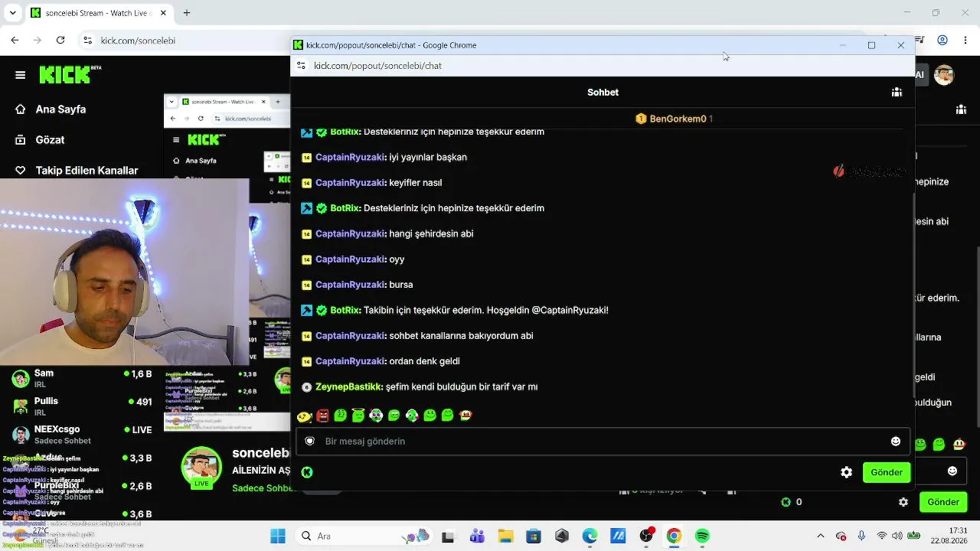Open Microsoft Teams from the taskbar

click(x=477, y=536)
